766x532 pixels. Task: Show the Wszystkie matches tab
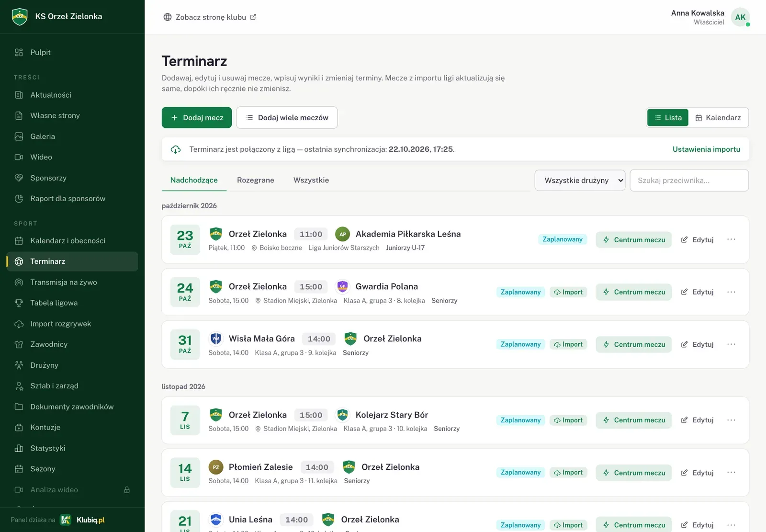[311, 181]
